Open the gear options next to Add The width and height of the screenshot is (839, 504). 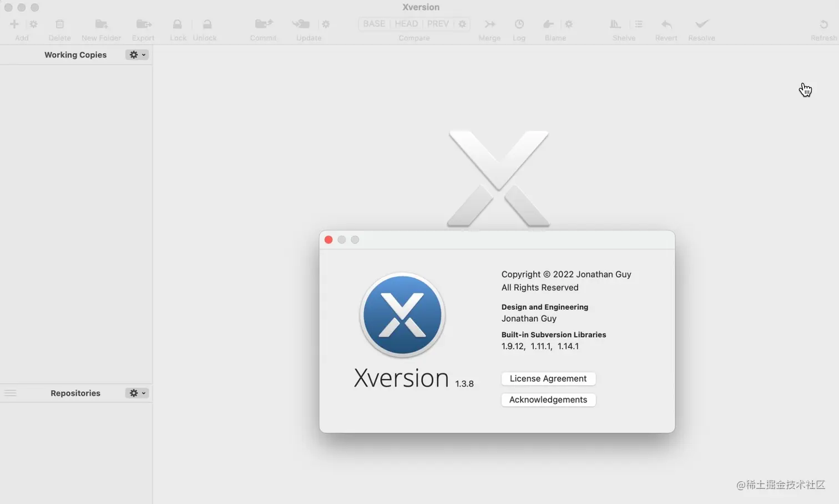pos(33,24)
